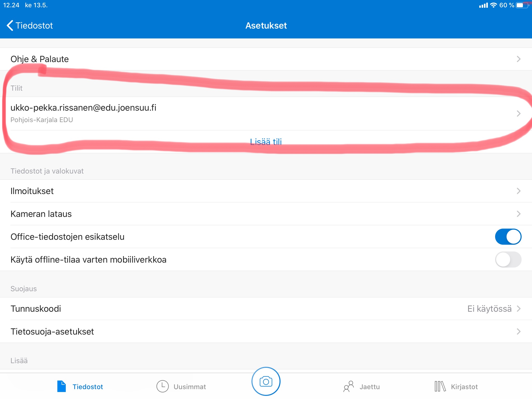Tap the camera scan icon
The width and height of the screenshot is (532, 399).
pyautogui.click(x=266, y=381)
